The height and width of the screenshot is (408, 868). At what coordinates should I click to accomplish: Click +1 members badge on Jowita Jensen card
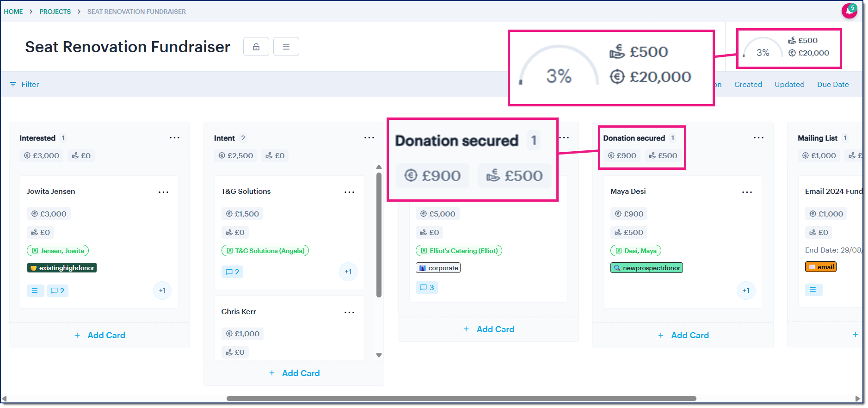[x=162, y=291]
